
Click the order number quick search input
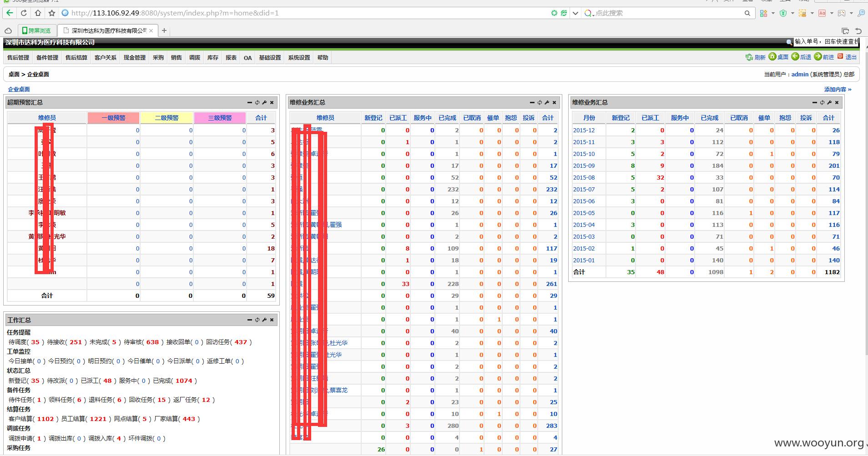[x=826, y=42]
